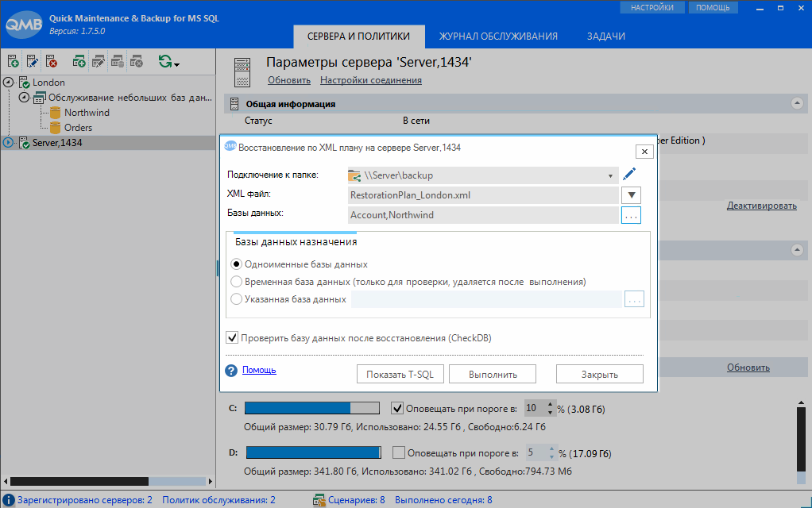Click the D: drive usage bar
812x508 pixels.
(x=313, y=452)
